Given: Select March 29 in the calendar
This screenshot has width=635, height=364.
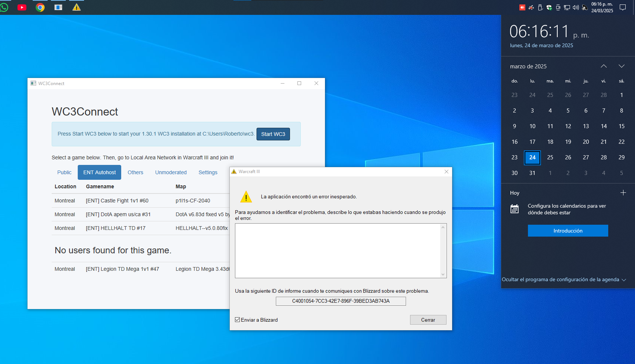Looking at the screenshot, I should [x=622, y=157].
